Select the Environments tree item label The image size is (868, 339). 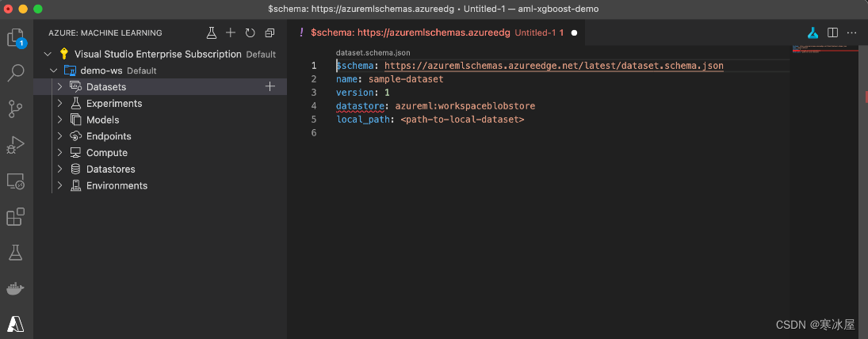(117, 185)
